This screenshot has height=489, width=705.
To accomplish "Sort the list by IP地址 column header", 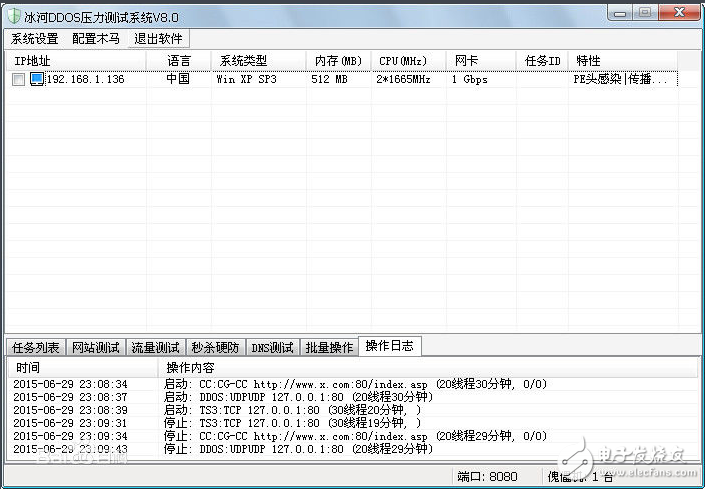I will (80, 61).
